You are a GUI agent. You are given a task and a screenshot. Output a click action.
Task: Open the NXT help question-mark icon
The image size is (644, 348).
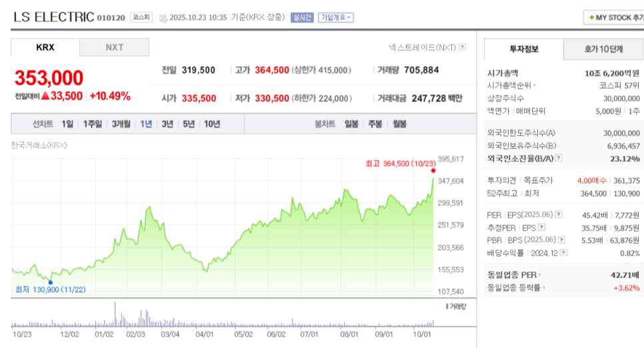[463, 47]
